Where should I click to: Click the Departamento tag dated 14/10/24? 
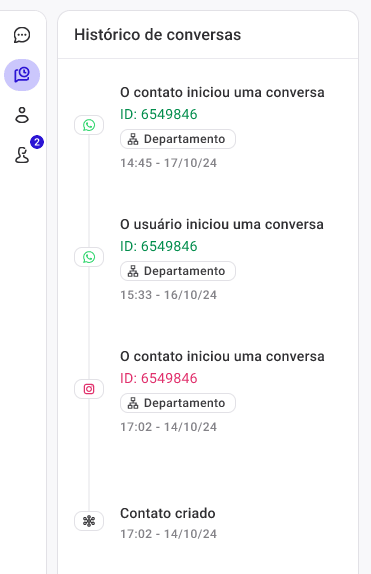pos(178,403)
